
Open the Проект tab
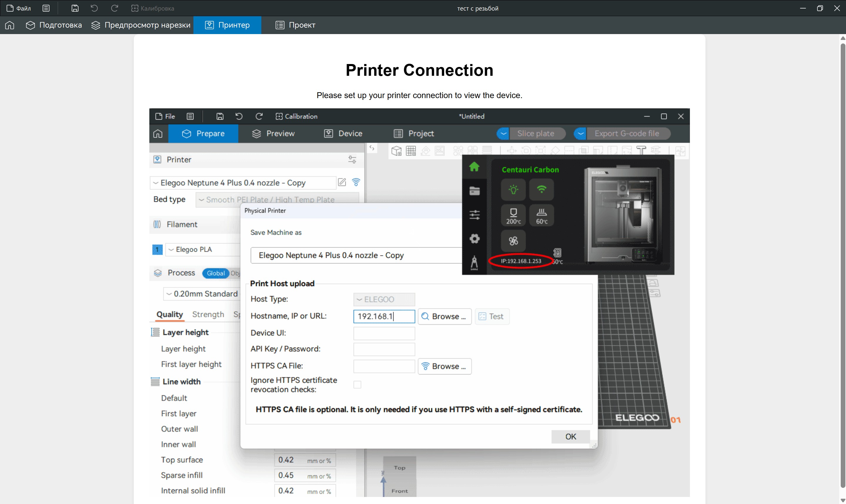[295, 25]
